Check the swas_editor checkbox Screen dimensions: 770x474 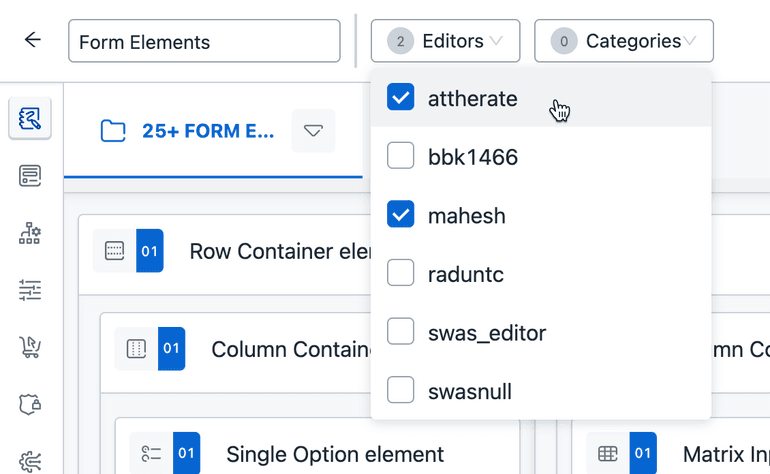[400, 331]
